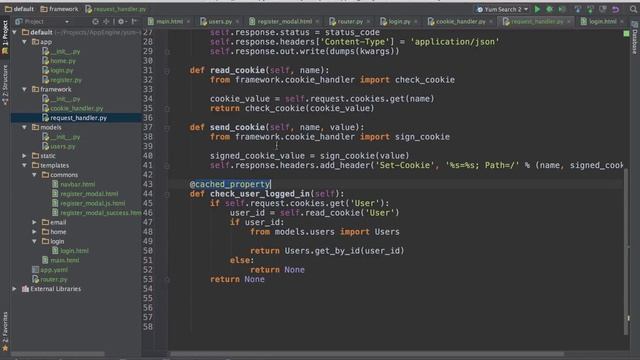Close the cookie_handler.py tab
This screenshot has width=640, height=360.
[491, 21]
